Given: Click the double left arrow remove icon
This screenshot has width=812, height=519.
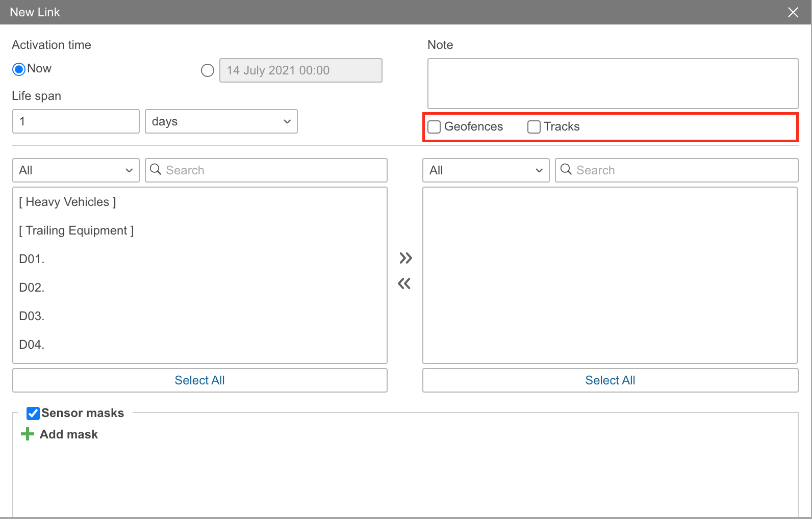Looking at the screenshot, I should (x=404, y=283).
